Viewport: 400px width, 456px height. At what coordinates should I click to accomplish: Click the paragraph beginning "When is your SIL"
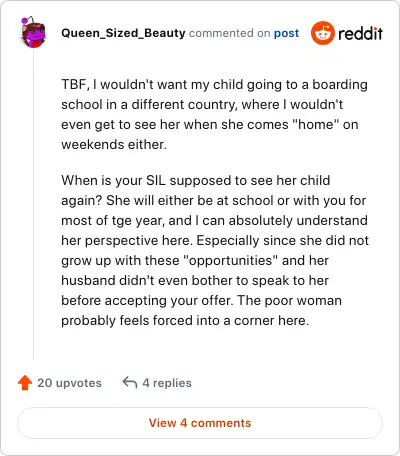(215, 250)
